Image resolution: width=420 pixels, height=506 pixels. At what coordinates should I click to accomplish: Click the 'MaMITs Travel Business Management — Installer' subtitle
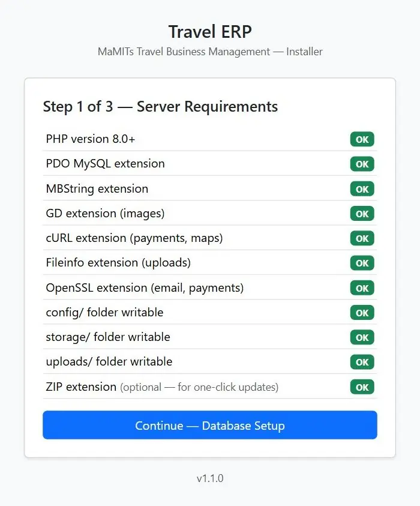click(x=210, y=52)
